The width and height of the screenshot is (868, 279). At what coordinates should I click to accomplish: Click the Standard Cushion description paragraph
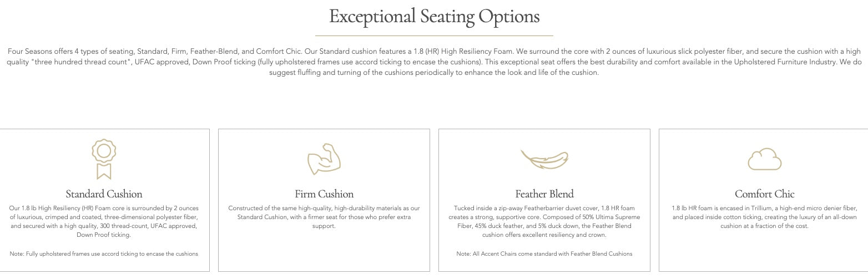tap(104, 221)
